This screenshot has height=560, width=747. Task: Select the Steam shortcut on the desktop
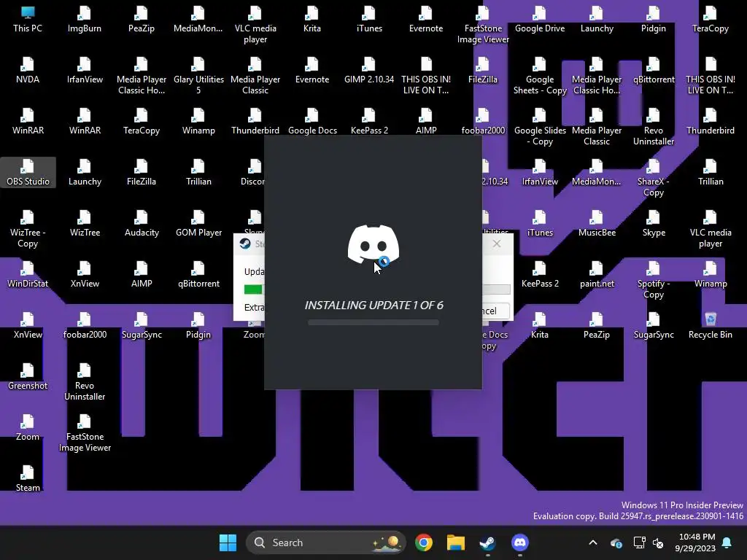[x=28, y=478]
